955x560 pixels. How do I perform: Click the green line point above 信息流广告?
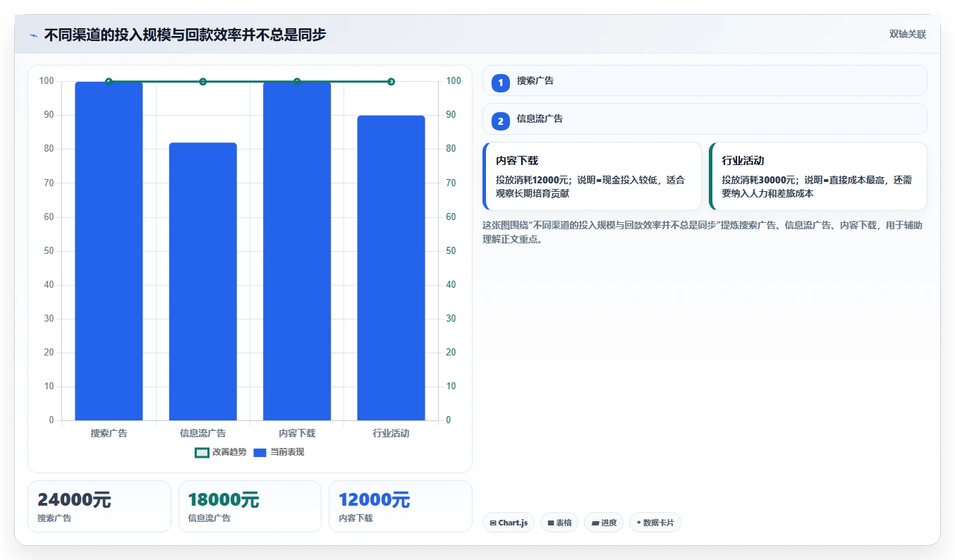[x=203, y=82]
